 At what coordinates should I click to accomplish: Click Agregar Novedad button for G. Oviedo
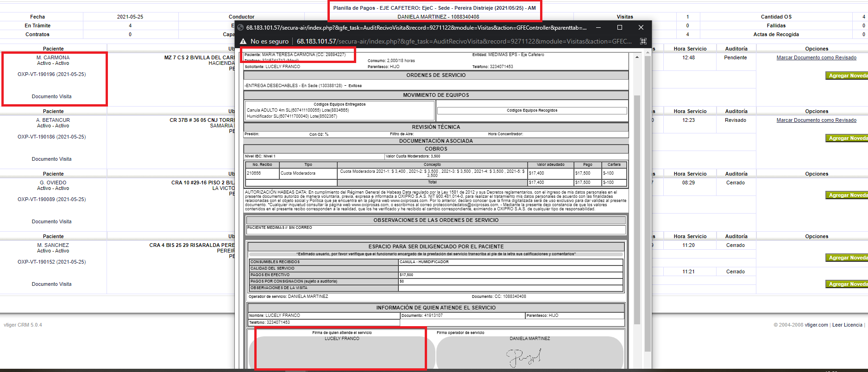point(847,195)
